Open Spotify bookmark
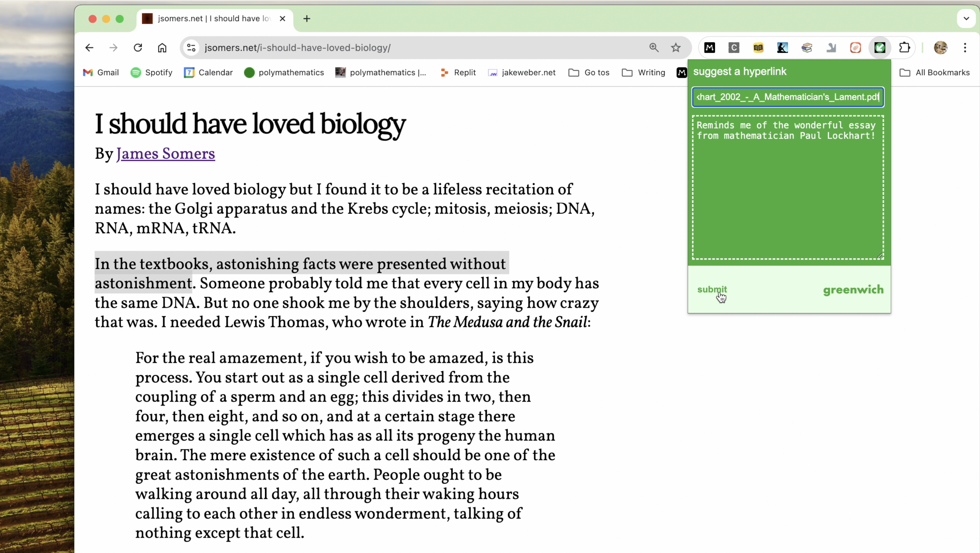 [151, 72]
